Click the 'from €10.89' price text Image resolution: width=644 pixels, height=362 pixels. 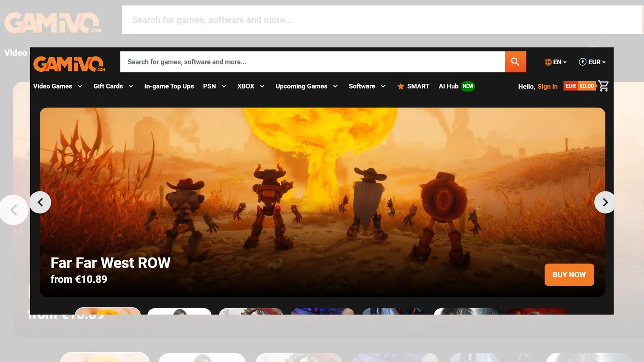pyautogui.click(x=79, y=279)
